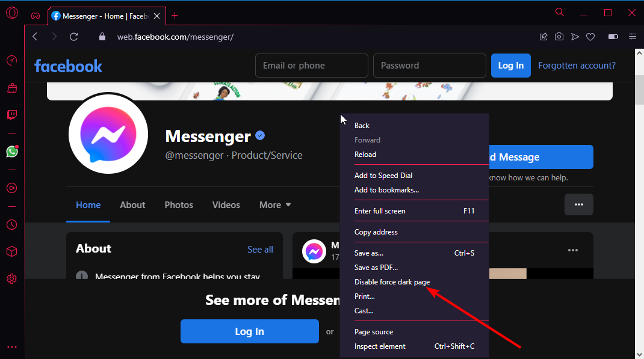644x359 pixels.
Task: Open the Forgotten account? link
Action: pos(577,66)
